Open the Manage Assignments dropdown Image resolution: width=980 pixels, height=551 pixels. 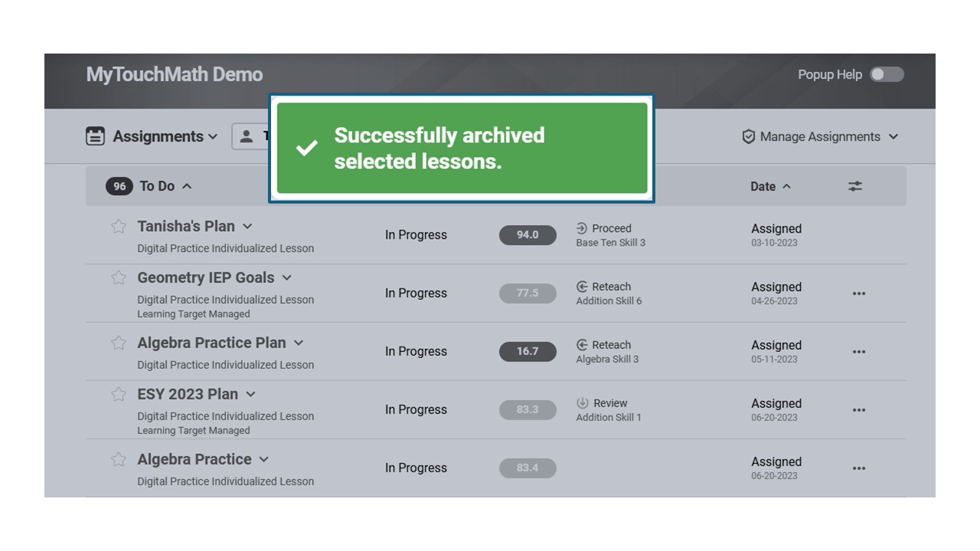(820, 137)
